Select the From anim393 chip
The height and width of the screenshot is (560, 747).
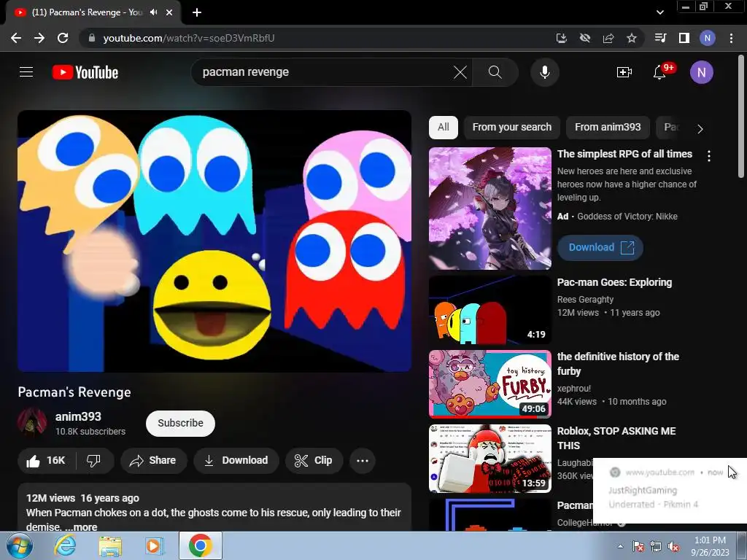(x=608, y=128)
